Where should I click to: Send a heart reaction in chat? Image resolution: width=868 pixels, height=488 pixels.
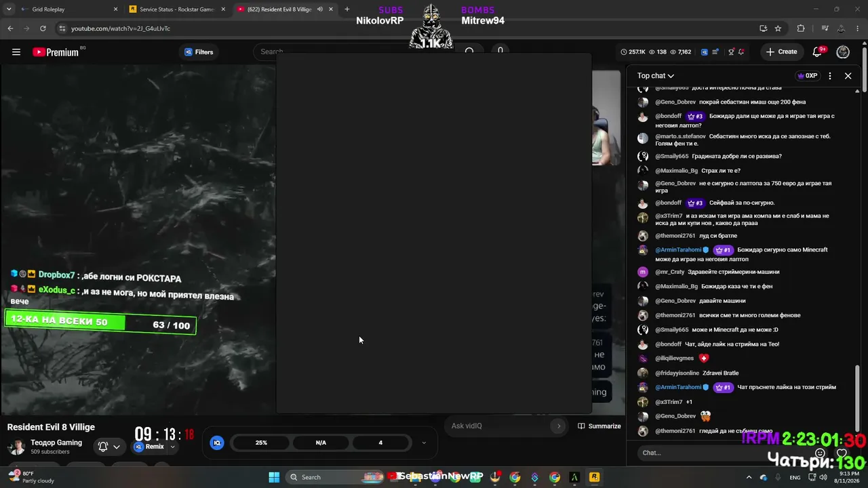842,453
